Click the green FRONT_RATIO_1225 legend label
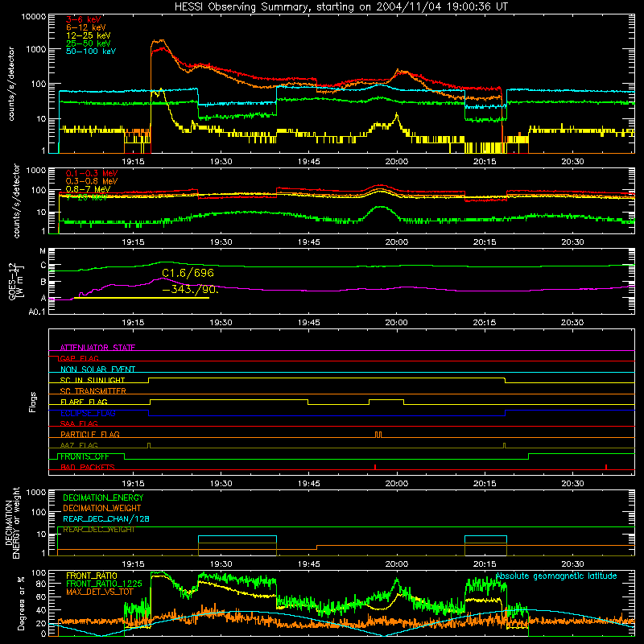The width and height of the screenshot is (644, 644). [104, 584]
